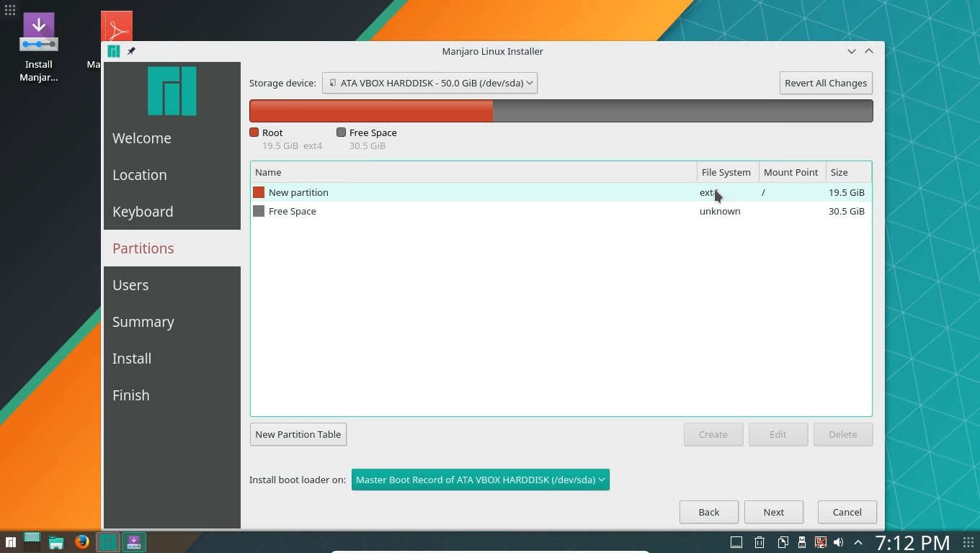
Task: Sort by File System column header
Action: 728,172
